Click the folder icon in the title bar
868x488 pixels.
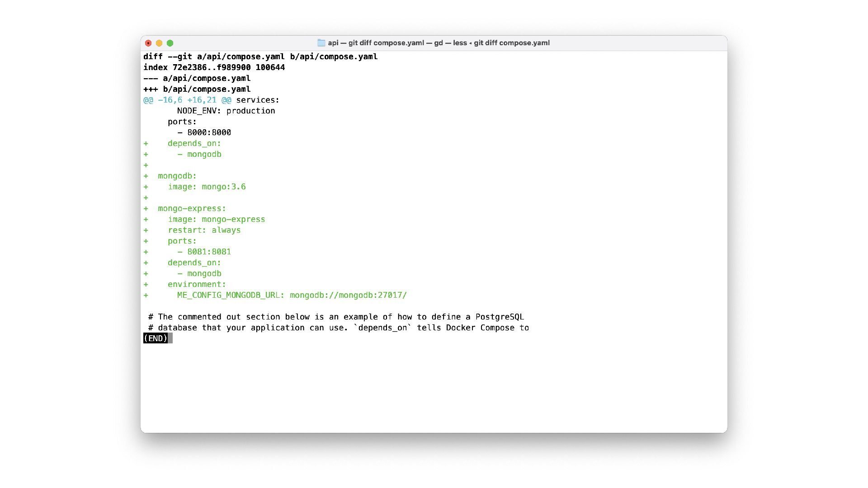coord(321,43)
